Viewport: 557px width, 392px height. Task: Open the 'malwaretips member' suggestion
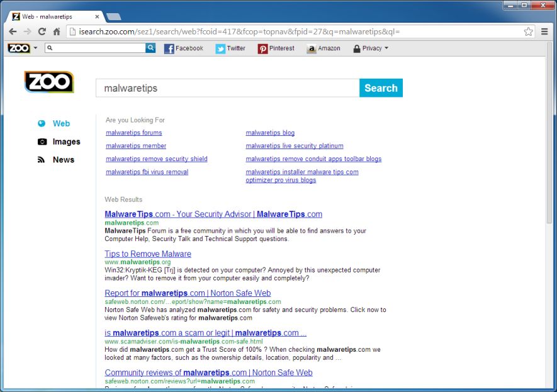tap(136, 146)
